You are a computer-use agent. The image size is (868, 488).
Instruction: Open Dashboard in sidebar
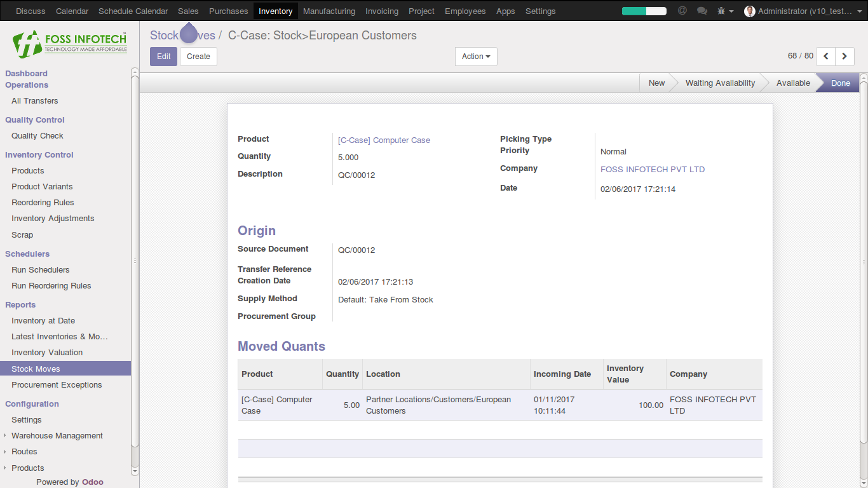[26, 74]
